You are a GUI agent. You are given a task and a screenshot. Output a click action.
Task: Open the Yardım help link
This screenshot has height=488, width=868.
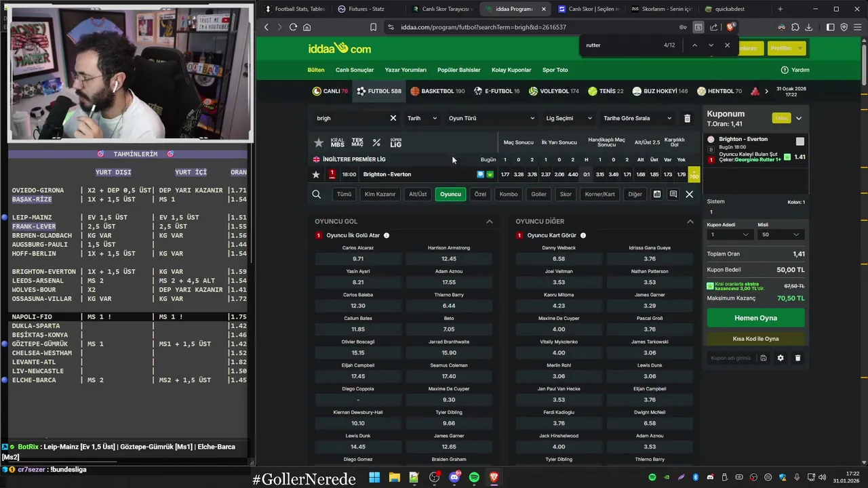point(795,70)
